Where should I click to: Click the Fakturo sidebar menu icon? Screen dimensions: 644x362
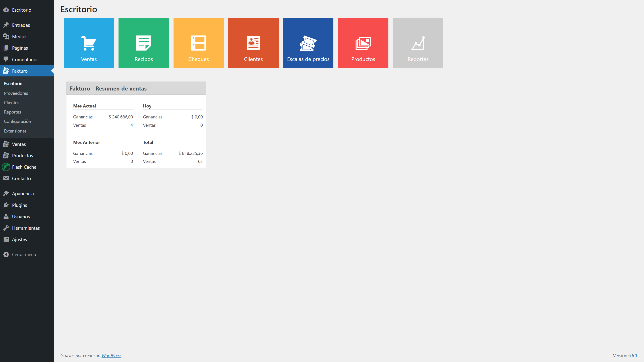[6, 71]
